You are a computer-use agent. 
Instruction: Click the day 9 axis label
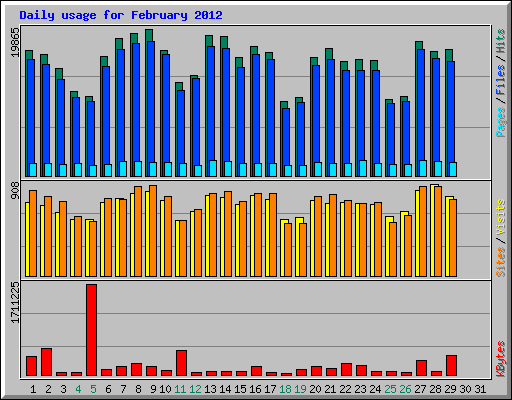coord(153,389)
